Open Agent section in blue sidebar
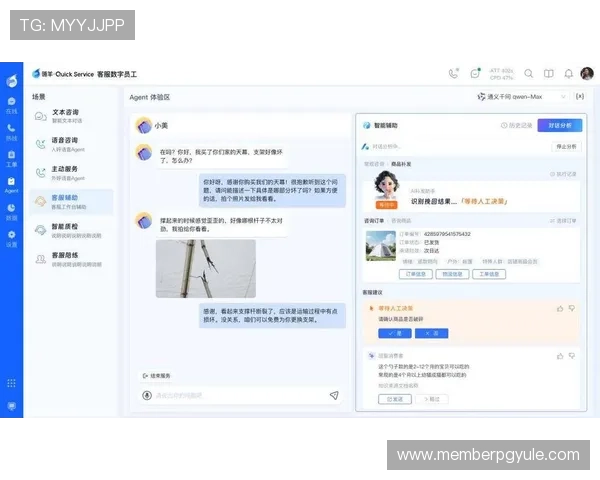Screen dimensions: 600x480 point(11,185)
